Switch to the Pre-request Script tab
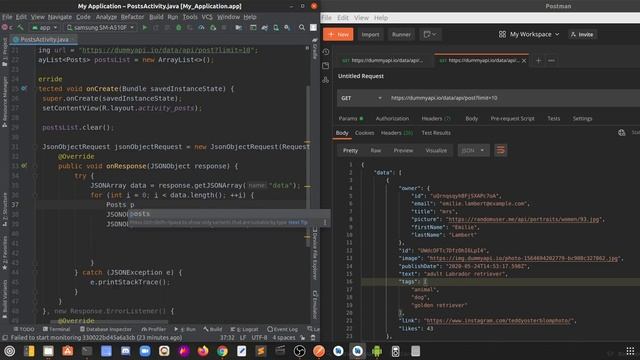 coord(512,118)
